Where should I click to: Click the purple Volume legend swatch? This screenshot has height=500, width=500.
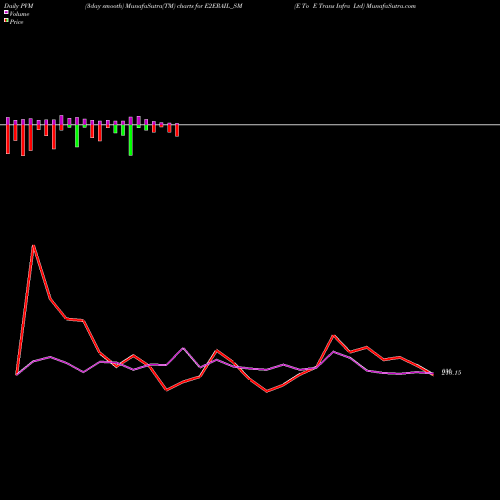6,13
